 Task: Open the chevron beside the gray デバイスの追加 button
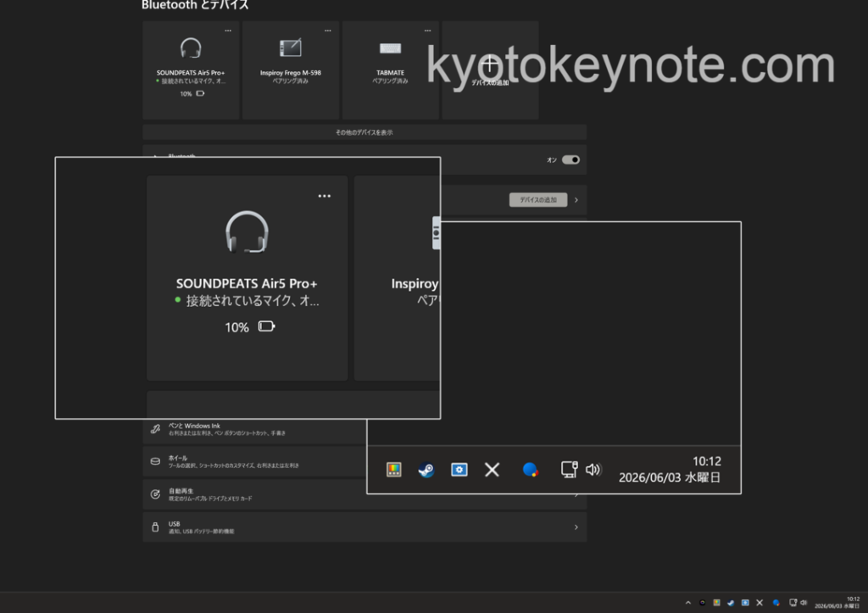[x=576, y=200]
